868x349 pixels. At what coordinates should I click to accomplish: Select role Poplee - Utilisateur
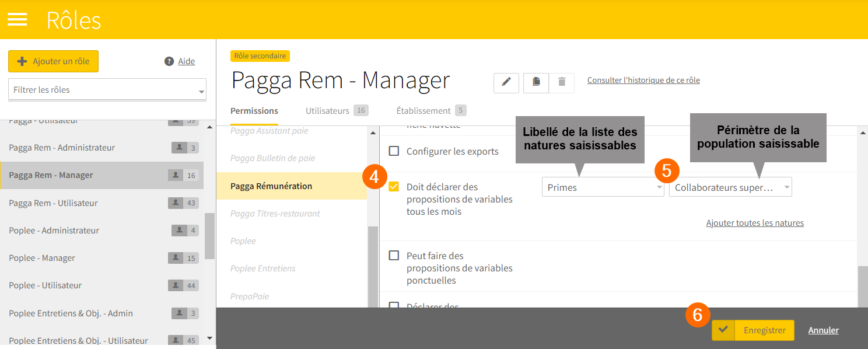click(x=102, y=285)
